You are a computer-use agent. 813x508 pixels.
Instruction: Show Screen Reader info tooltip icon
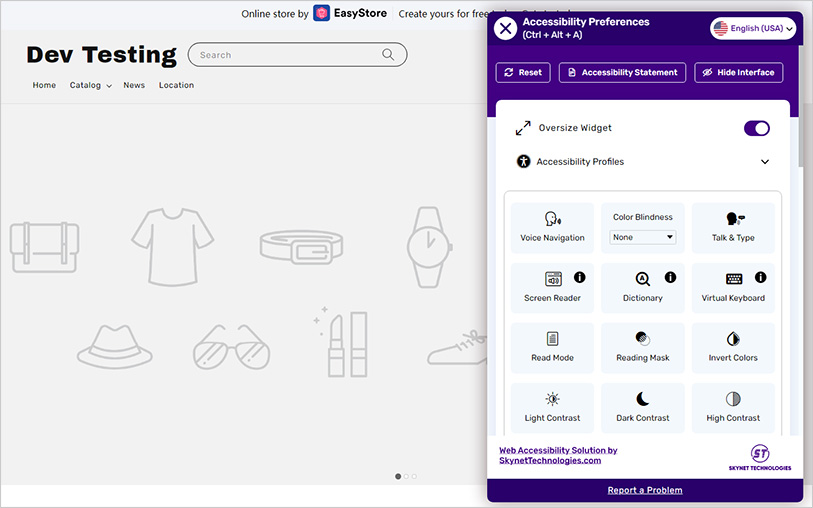(580, 277)
